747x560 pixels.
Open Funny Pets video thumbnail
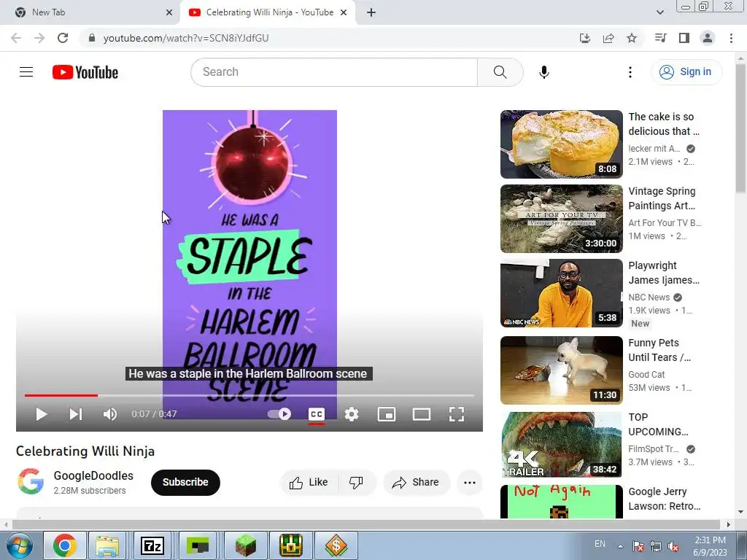(561, 370)
